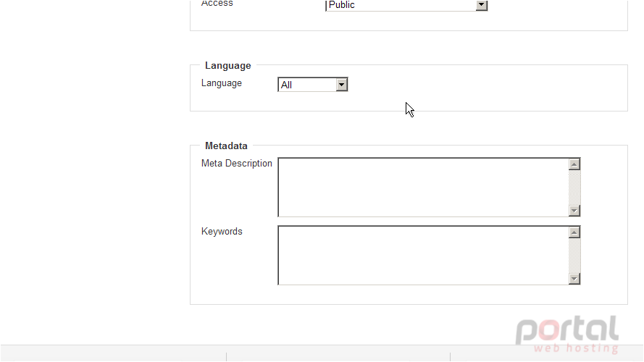644x362 pixels.
Task: Click the Language section heading
Action: click(x=228, y=66)
